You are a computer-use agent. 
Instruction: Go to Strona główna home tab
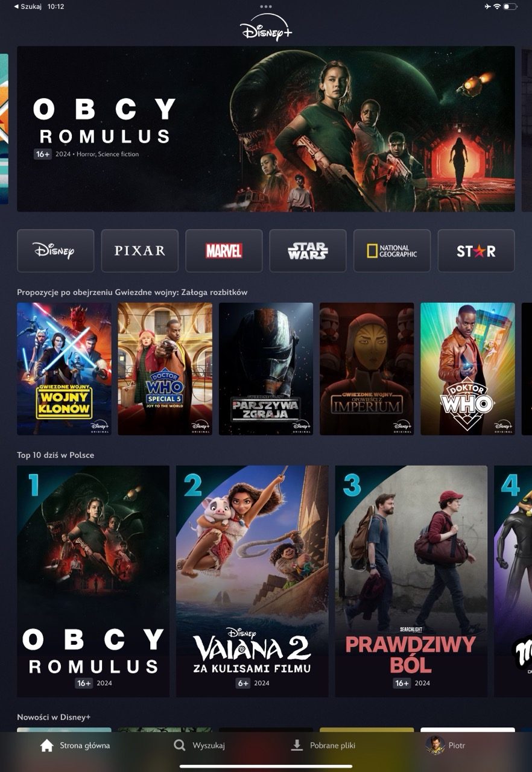point(75,745)
